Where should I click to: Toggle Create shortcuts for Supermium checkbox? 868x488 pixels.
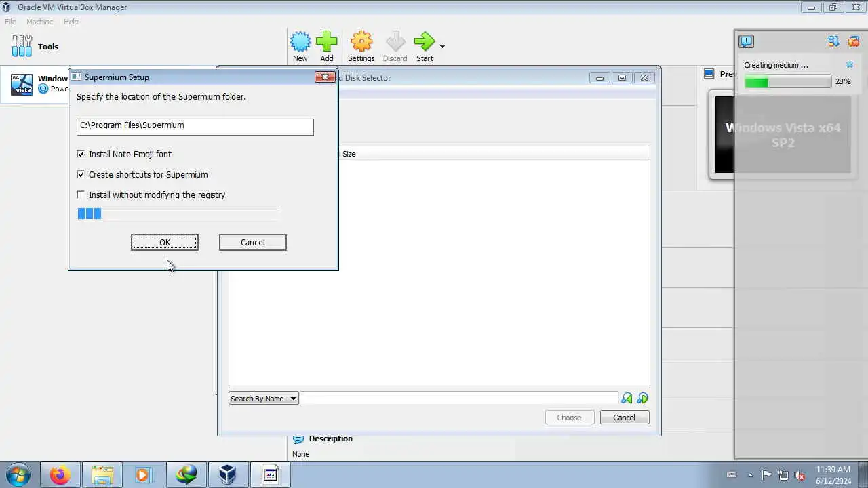[81, 174]
